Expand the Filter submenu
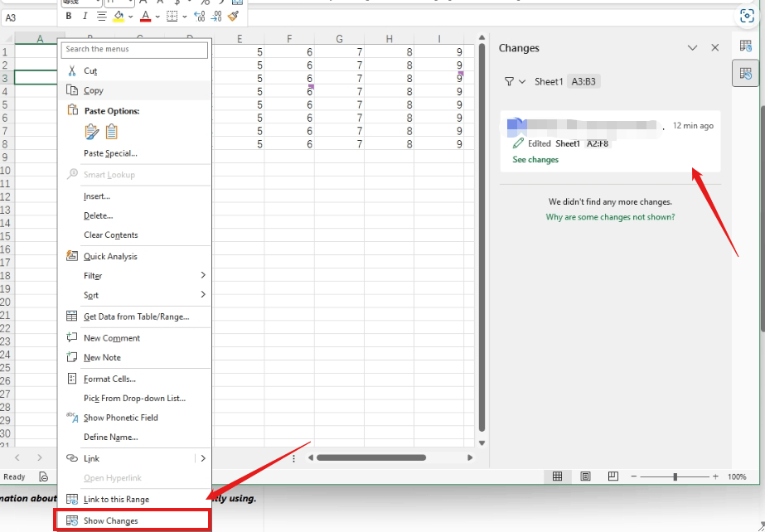The width and height of the screenshot is (765, 532). click(134, 276)
